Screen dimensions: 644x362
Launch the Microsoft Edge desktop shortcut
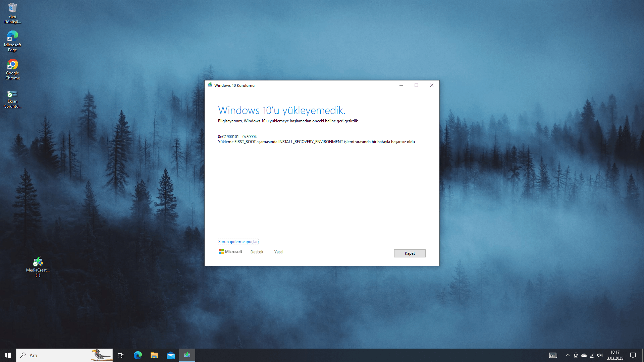coord(12,41)
